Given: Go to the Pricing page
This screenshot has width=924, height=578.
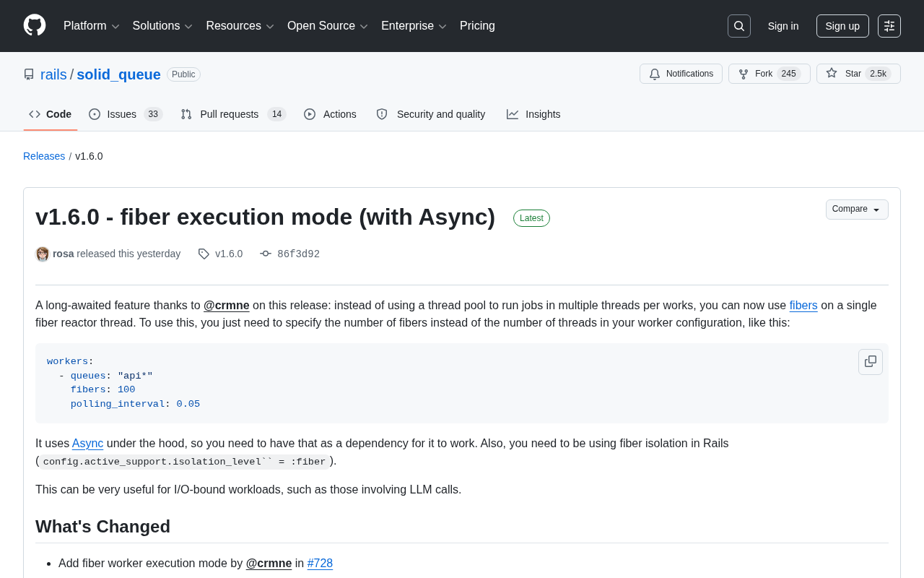Looking at the screenshot, I should 477,26.
